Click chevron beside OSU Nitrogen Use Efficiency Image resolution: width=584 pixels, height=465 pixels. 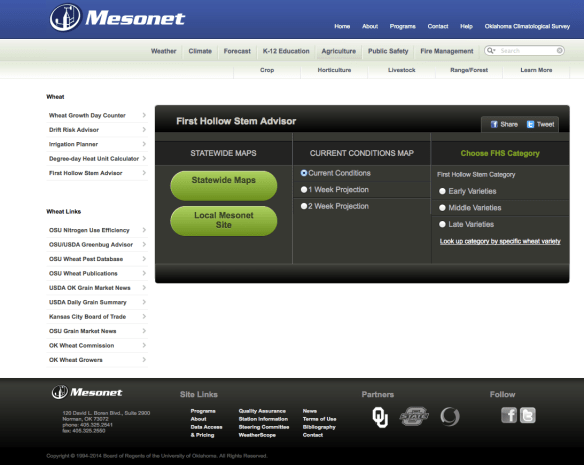point(144,230)
